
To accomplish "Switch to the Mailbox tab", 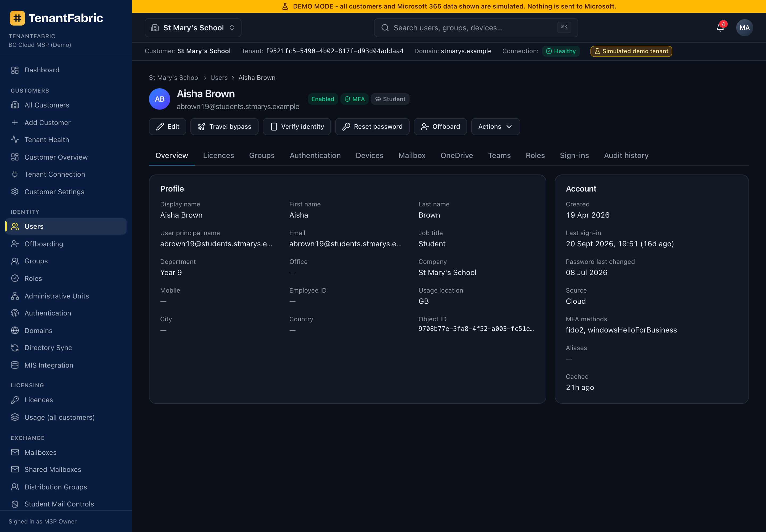I will (412, 156).
